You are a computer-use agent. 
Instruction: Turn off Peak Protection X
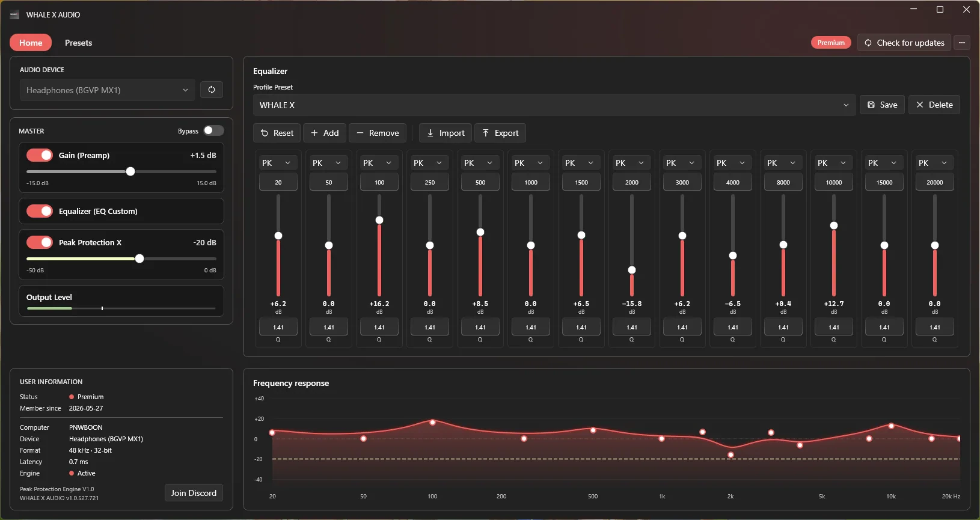[40, 242]
